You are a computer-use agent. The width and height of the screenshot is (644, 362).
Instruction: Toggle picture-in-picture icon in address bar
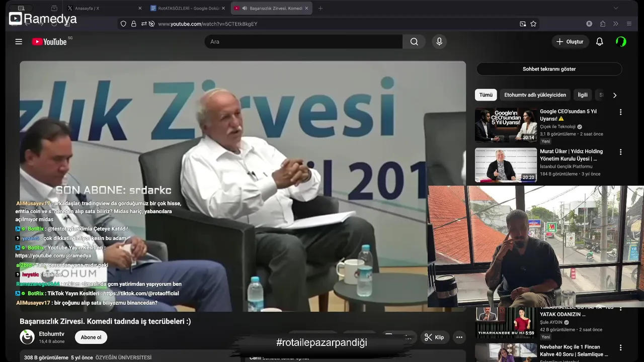523,24
